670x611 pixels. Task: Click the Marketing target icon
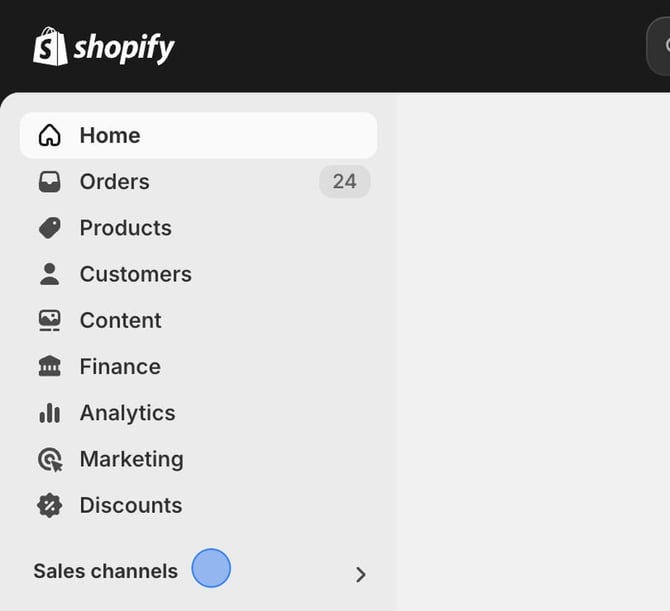tap(49, 459)
